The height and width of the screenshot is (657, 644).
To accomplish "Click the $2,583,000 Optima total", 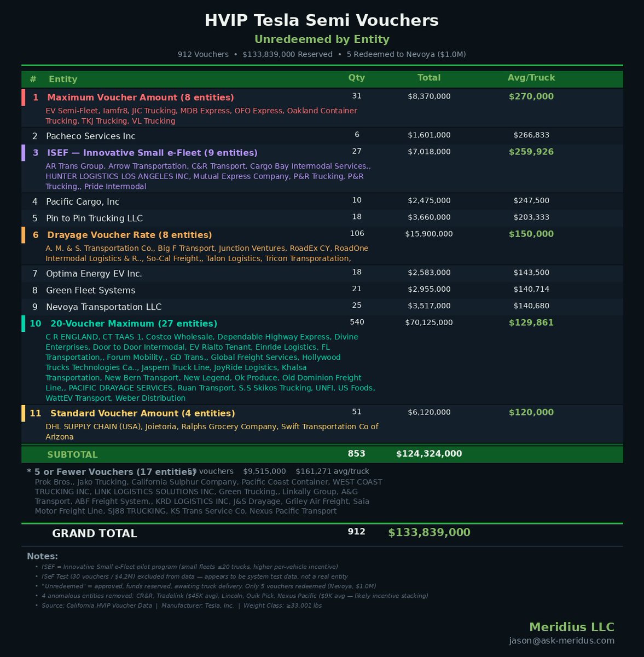I will (x=429, y=273).
